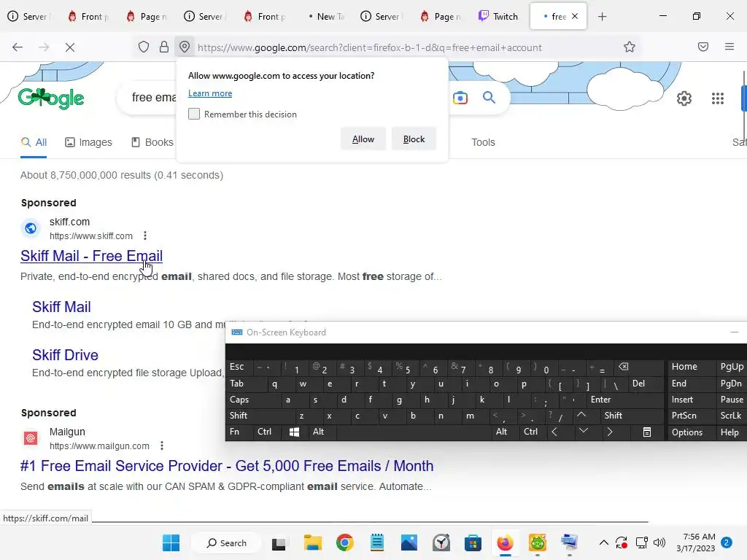Open #1 Free Email Service Provider result
Viewport: 747px width, 560px height.
[x=227, y=466]
